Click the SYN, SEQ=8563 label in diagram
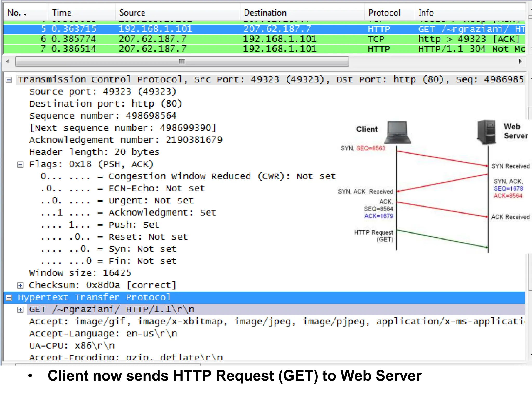 (x=363, y=148)
